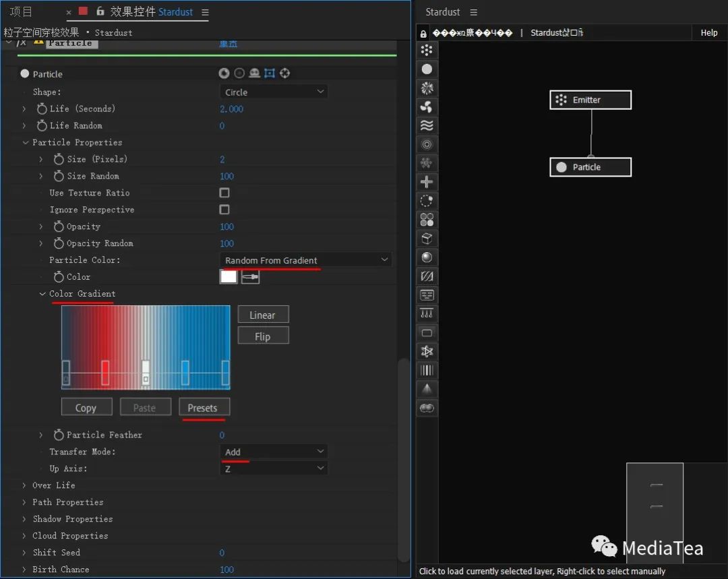Click the dashed circle icon in toolbar

coord(427,201)
